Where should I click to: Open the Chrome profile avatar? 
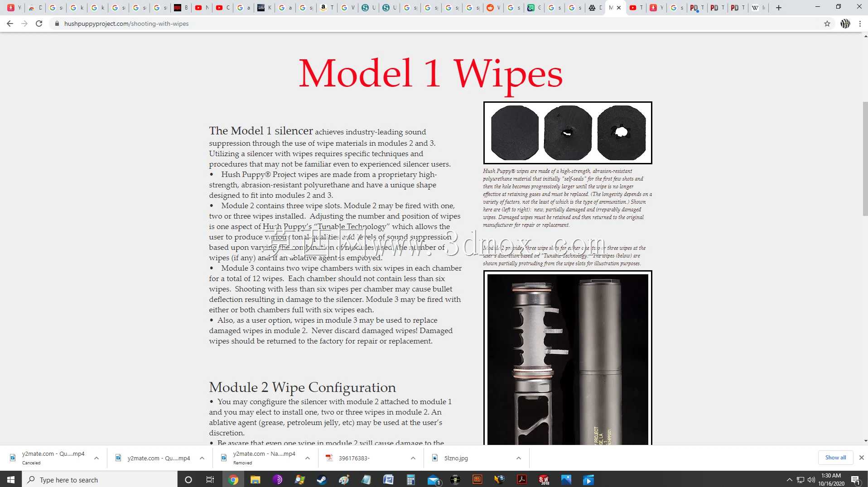click(845, 24)
